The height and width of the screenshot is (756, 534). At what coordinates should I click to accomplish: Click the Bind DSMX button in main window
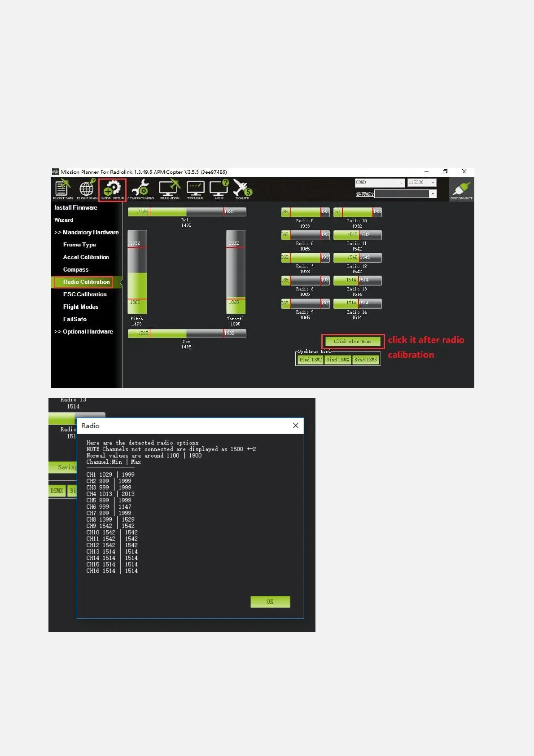338,360
